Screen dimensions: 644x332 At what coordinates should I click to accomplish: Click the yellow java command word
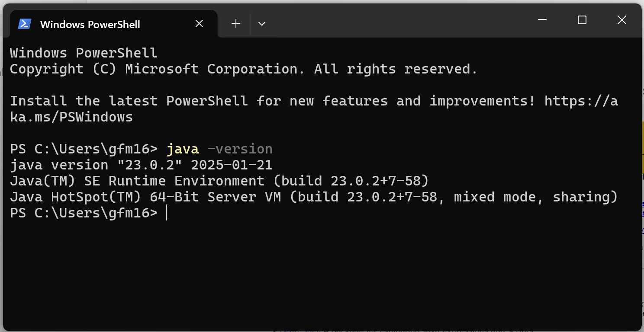click(183, 149)
